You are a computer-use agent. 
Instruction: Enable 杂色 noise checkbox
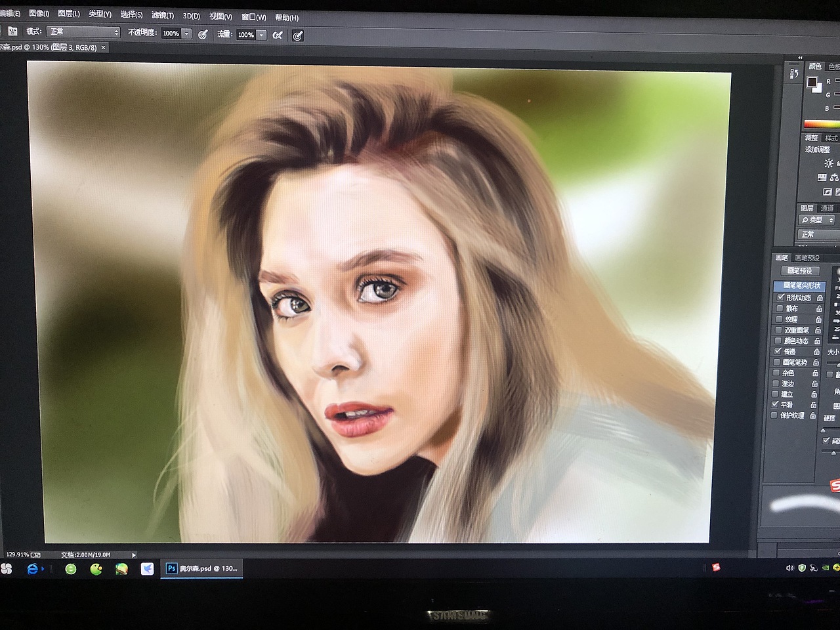pos(776,373)
